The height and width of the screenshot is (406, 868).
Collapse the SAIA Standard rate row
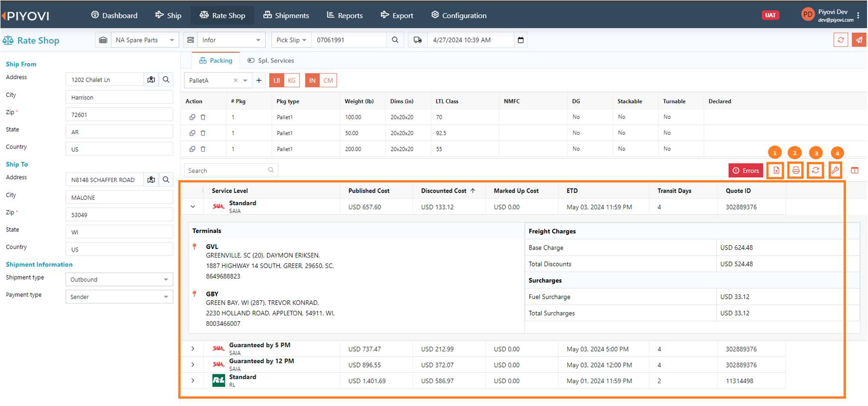click(x=193, y=207)
